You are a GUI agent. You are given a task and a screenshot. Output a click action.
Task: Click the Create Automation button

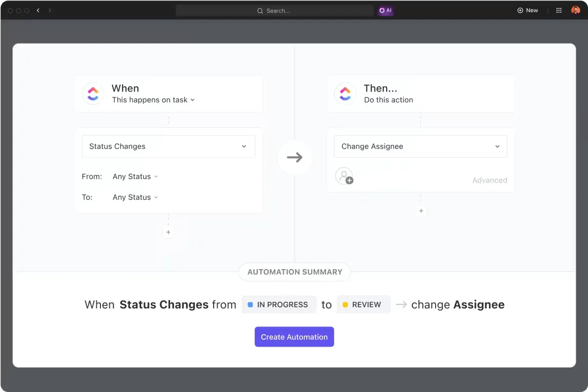(x=294, y=337)
